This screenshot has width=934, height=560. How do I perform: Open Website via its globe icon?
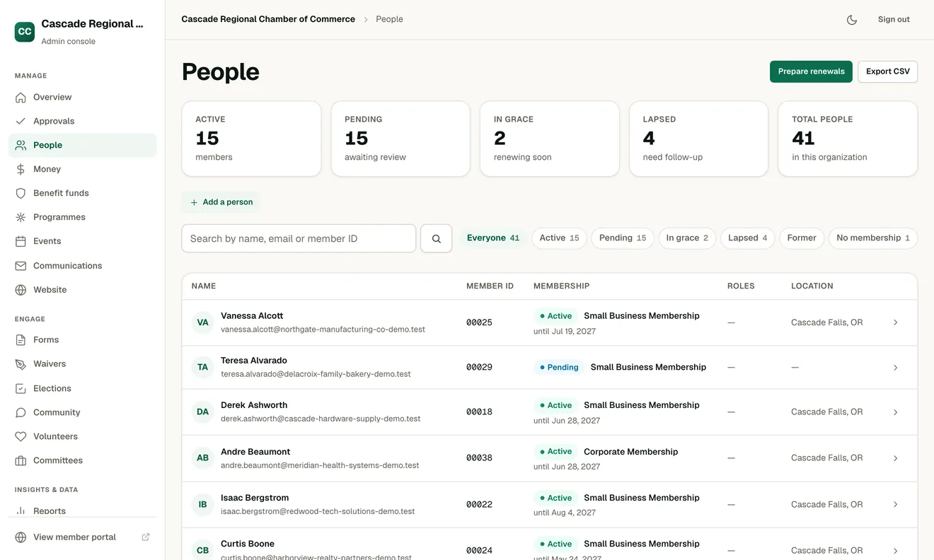(21, 290)
